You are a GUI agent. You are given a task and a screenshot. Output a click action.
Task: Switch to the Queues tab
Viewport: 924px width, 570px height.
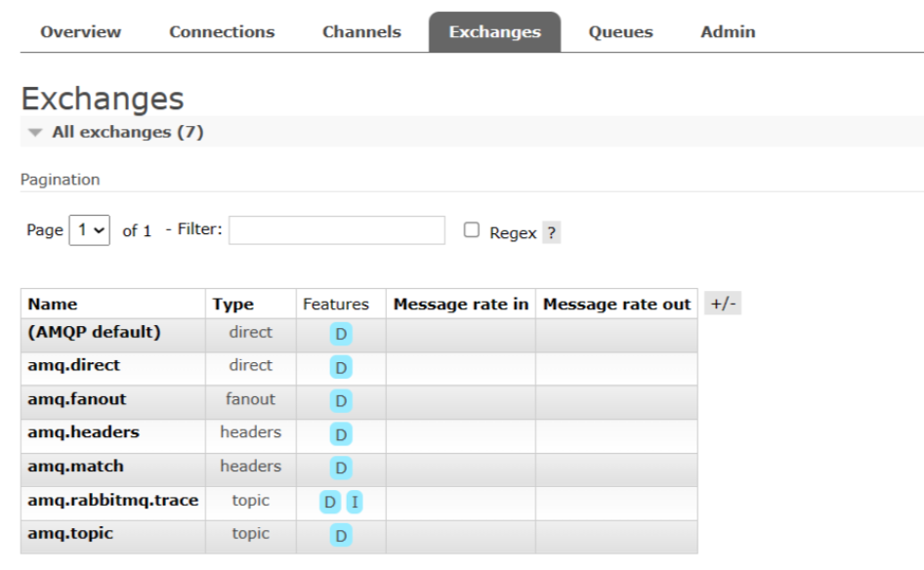[x=620, y=32]
